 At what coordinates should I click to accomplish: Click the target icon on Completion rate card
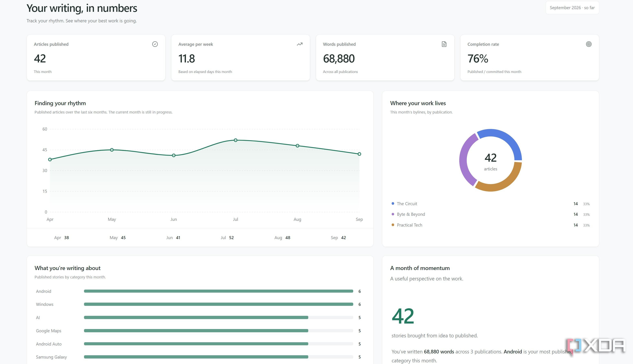click(588, 44)
